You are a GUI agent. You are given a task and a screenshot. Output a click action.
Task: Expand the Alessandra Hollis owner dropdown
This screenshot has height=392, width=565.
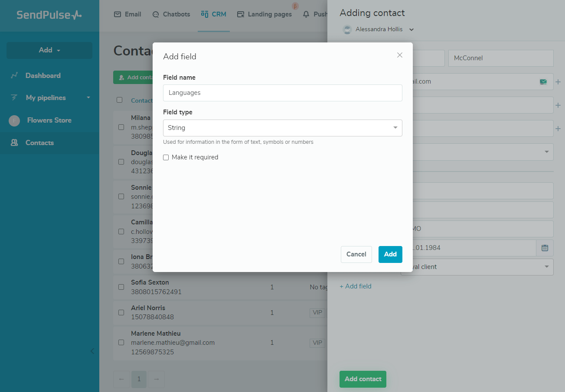tap(412, 29)
